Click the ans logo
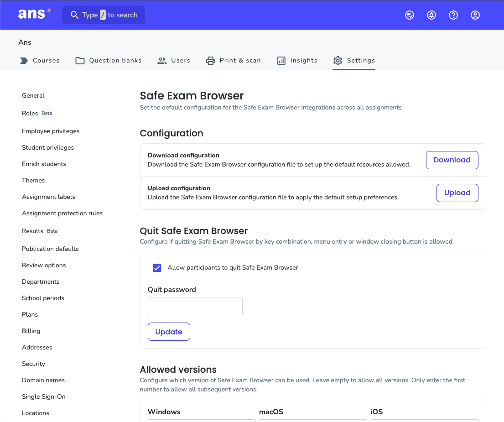This screenshot has width=504, height=422. [x=34, y=14]
